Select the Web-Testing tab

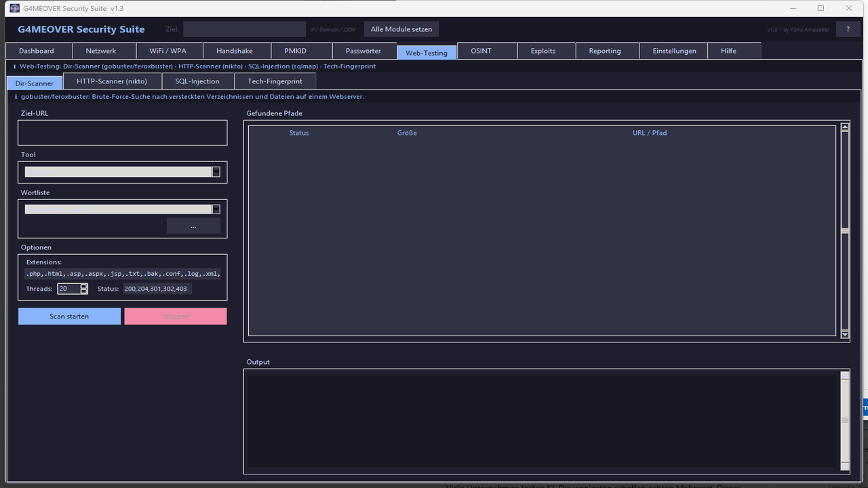[x=427, y=52]
